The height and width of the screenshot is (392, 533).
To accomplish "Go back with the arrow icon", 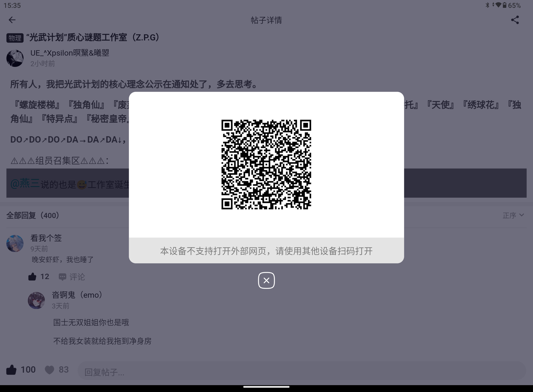I will point(12,20).
